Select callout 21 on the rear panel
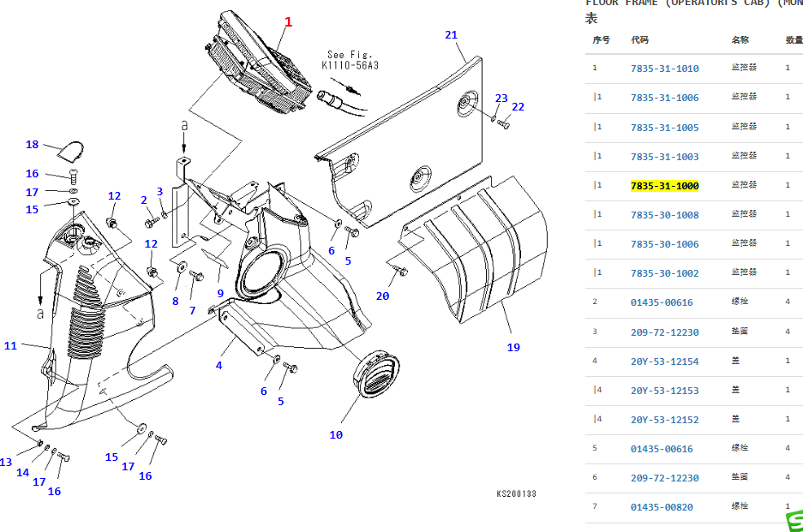Screen dimensions: 803x532 (x=451, y=35)
